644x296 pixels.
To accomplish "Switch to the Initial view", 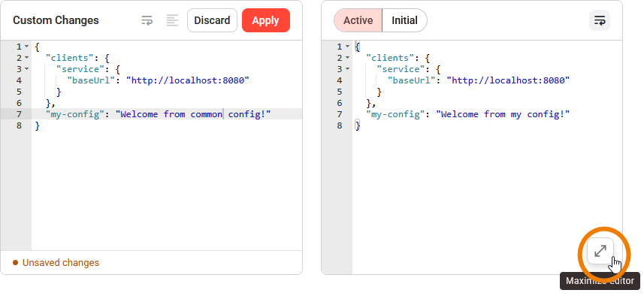I will (x=404, y=20).
